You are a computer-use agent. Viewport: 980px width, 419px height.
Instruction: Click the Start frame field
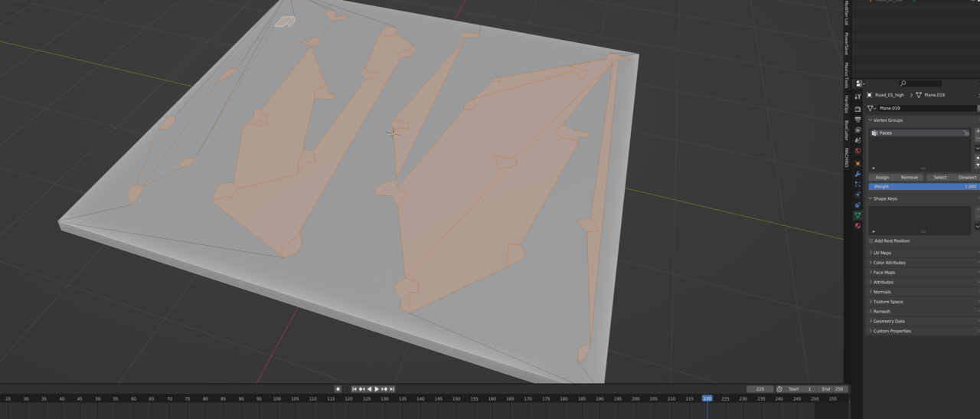pyautogui.click(x=801, y=389)
